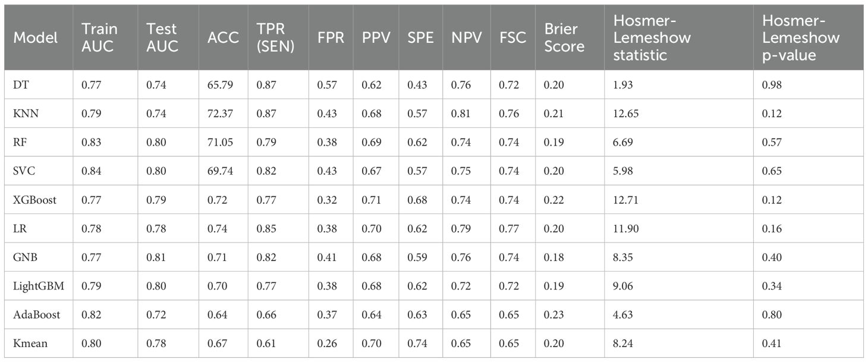Click the Kmean row label
Viewport: 868px width, 362px height.
click(x=29, y=344)
